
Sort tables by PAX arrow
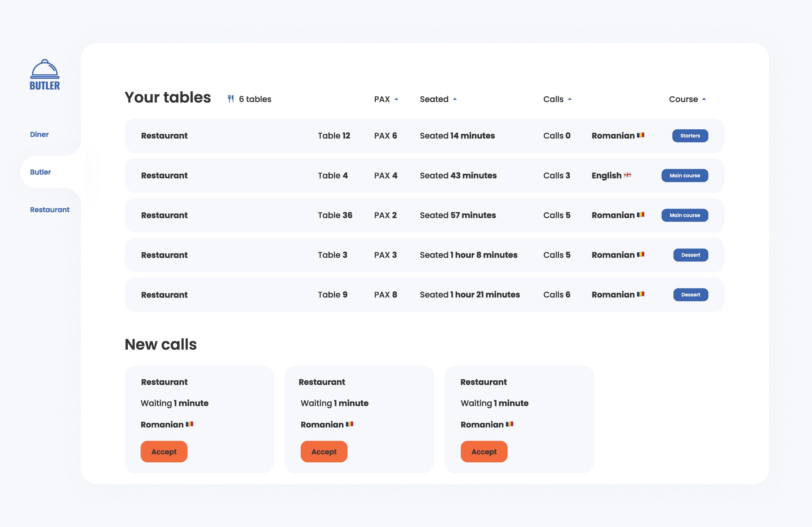(396, 99)
